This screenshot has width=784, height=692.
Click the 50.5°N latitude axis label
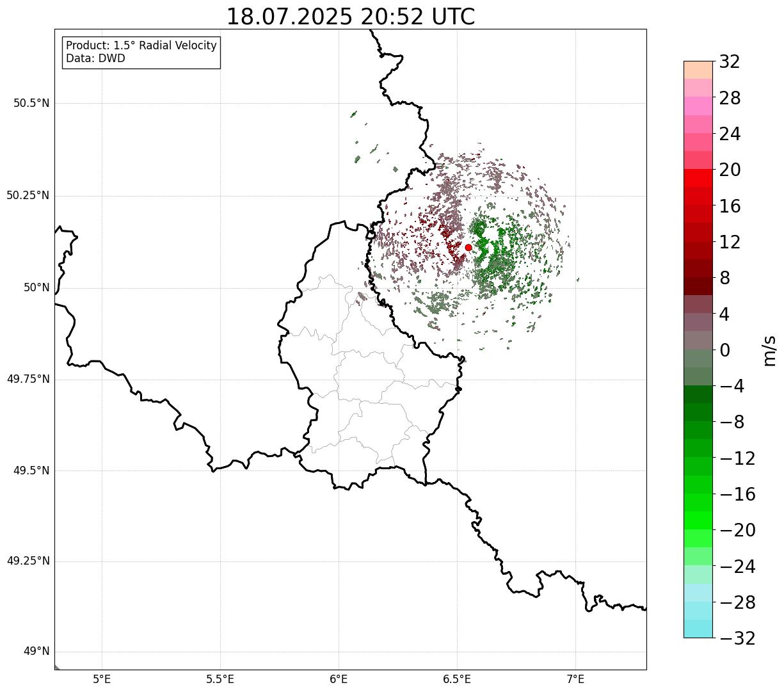31,103
